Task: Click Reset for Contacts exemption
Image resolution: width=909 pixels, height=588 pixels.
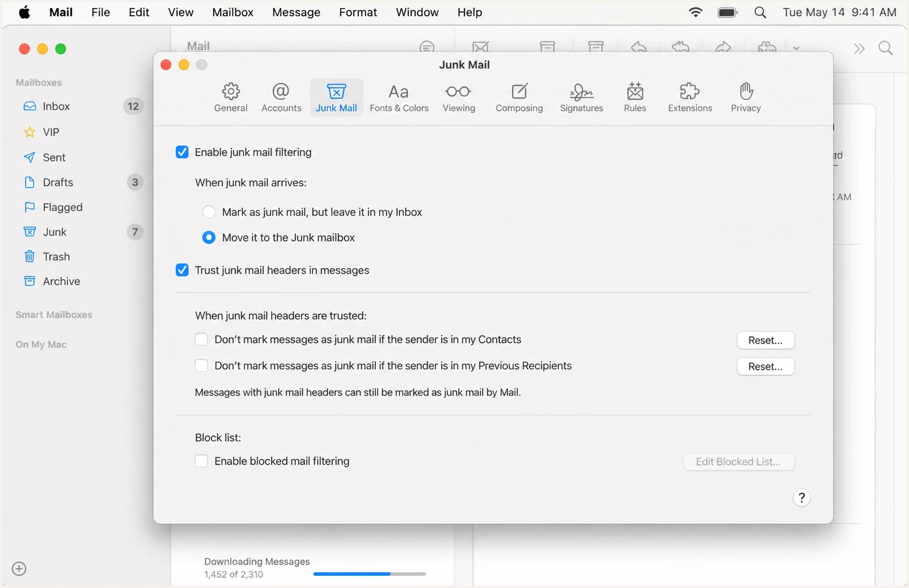Action: 766,340
